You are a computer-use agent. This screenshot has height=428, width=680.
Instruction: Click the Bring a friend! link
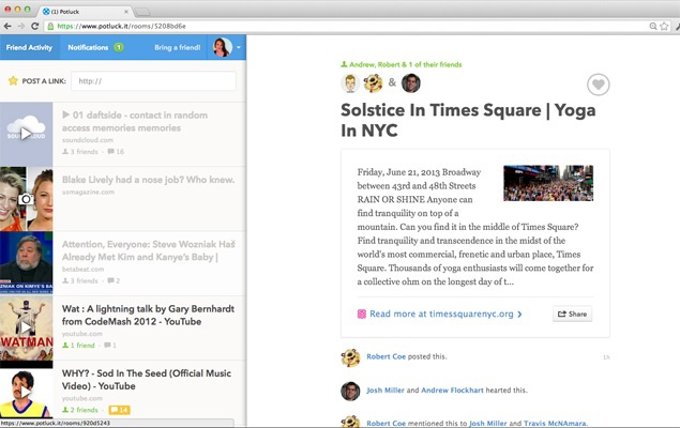[178, 47]
